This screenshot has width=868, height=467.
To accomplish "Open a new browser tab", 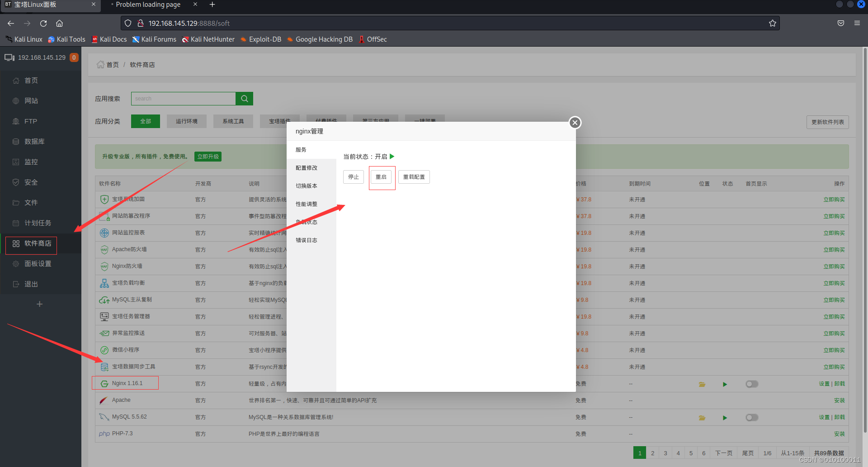I will tap(212, 5).
